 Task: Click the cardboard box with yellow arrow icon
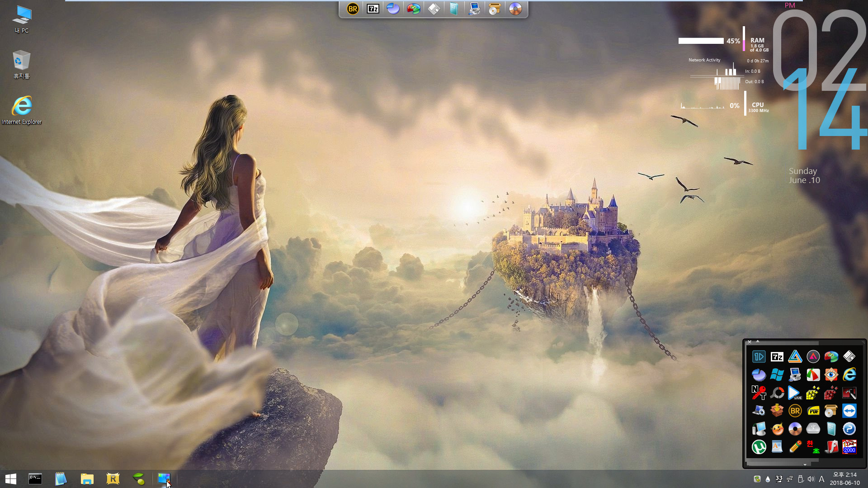pos(777,411)
